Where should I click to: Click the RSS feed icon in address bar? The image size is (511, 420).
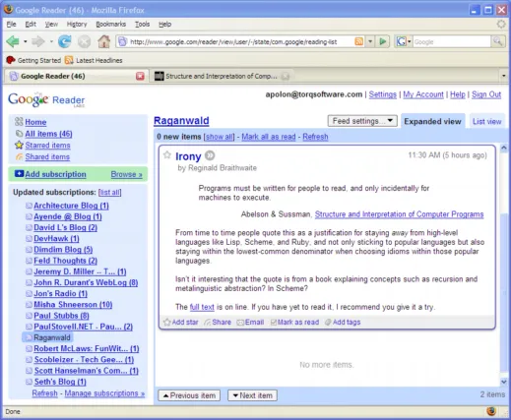point(359,41)
